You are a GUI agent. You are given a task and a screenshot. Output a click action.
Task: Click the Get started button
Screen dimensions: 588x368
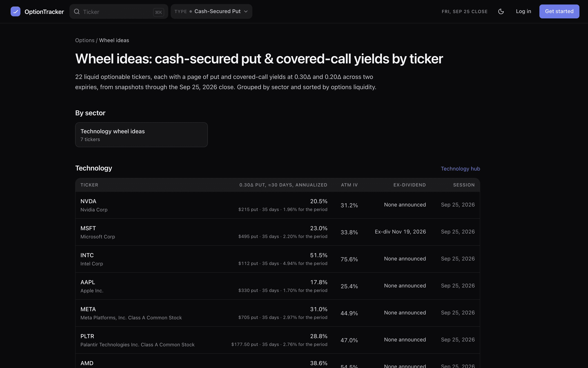pyautogui.click(x=559, y=11)
